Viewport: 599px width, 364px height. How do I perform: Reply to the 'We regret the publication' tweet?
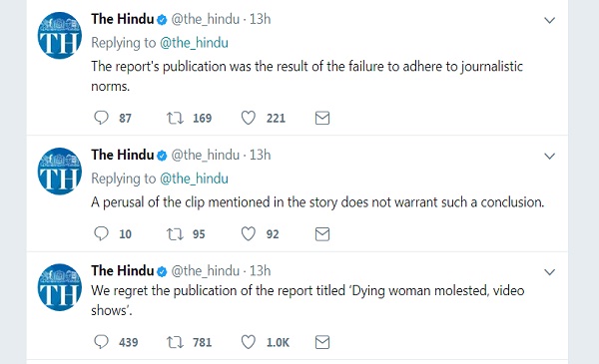point(101,342)
